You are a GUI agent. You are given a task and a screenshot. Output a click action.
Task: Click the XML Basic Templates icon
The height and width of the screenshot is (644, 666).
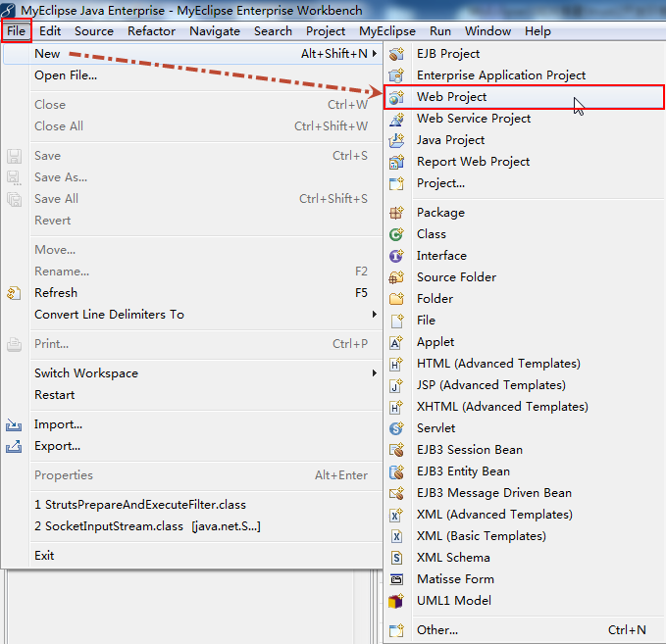point(396,536)
